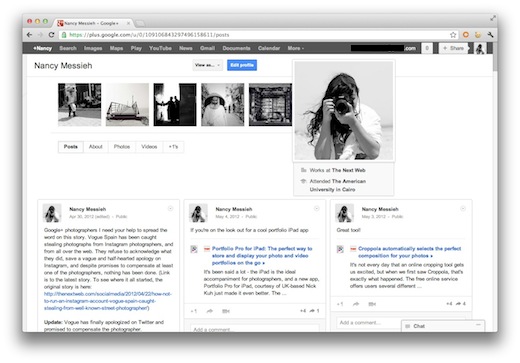Click hangout icon on the Croppola post
Viewport: 520px width, 363px height.
coord(372,304)
